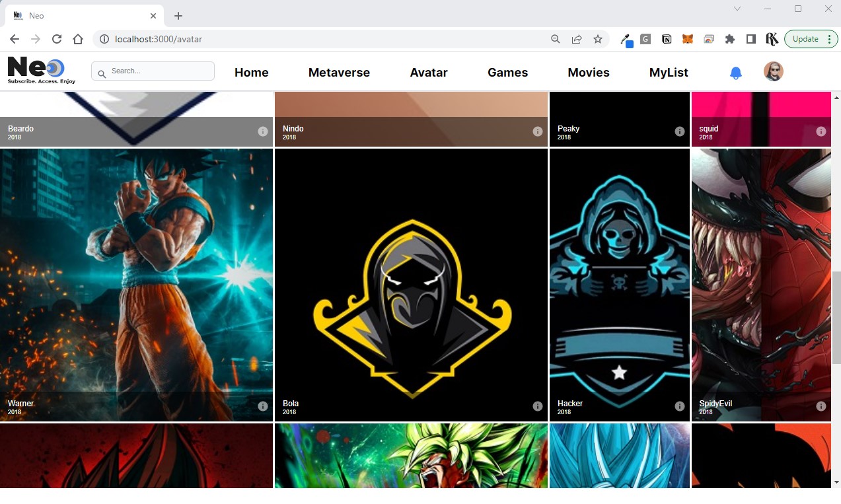Click the page scrollbar thumb

[x=836, y=317]
